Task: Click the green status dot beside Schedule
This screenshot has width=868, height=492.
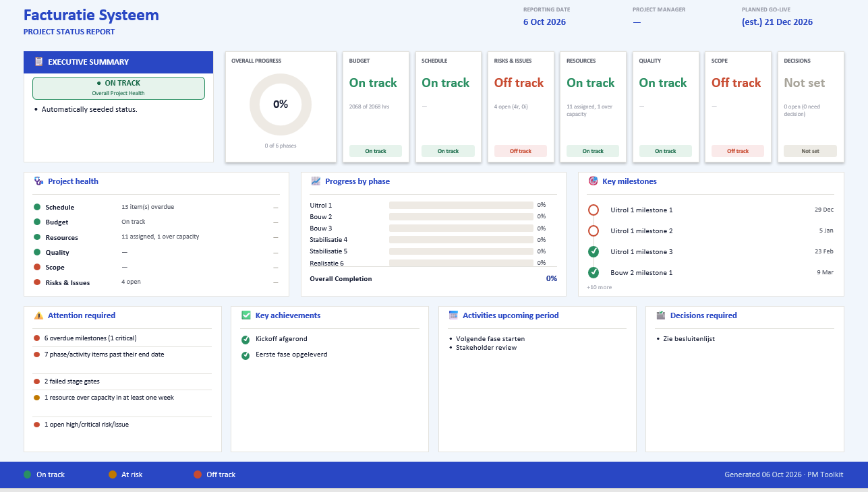Action: point(37,207)
